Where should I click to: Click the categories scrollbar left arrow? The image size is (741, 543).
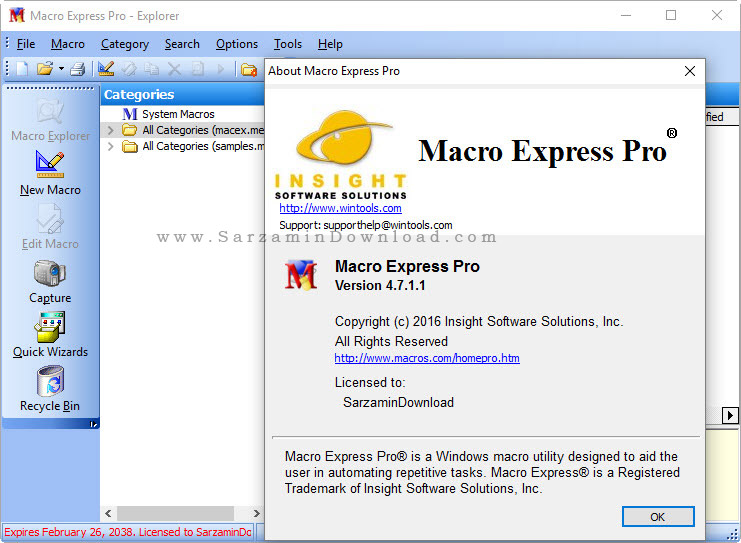coord(108,513)
